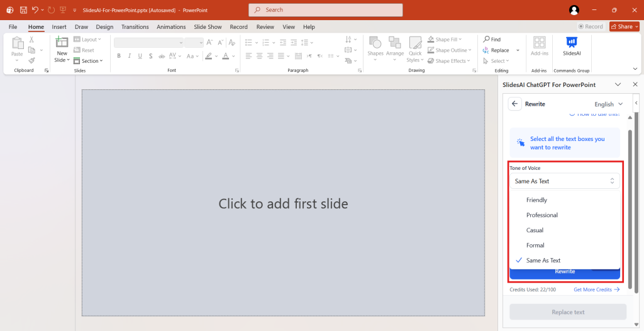Expand the Section dropdown
Screen dimensions: 644x331
coord(88,61)
